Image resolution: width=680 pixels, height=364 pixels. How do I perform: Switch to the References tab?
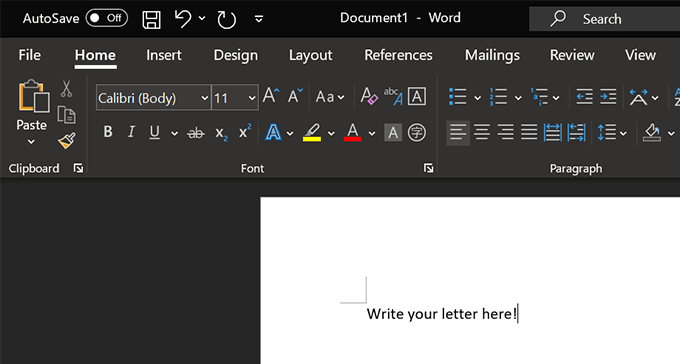399,55
